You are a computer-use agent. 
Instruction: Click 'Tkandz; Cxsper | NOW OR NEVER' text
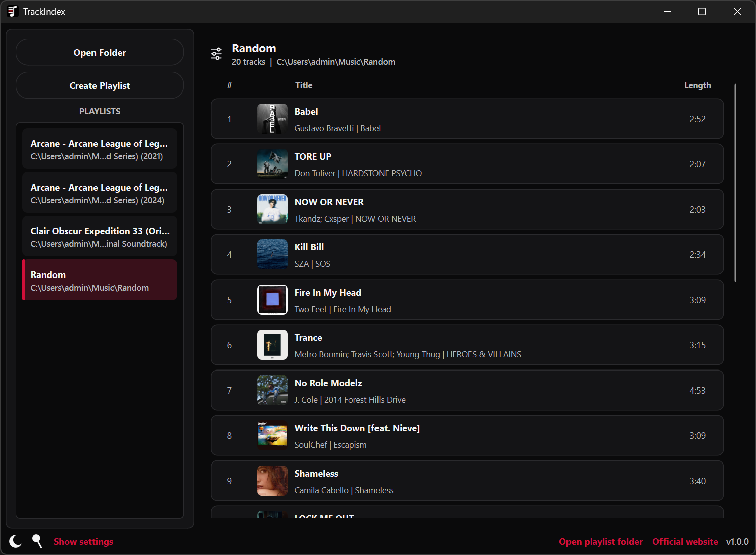pos(355,219)
